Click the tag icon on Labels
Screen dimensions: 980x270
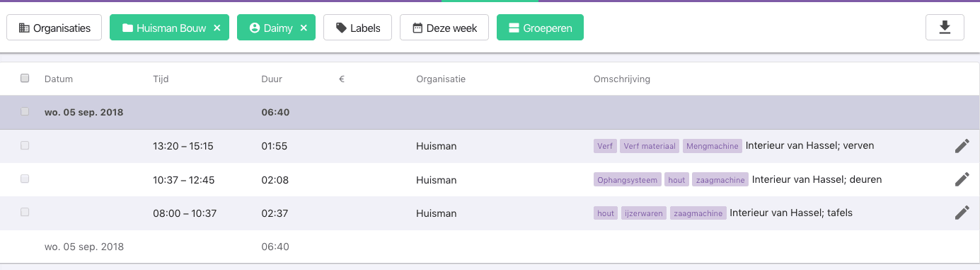tap(341, 28)
